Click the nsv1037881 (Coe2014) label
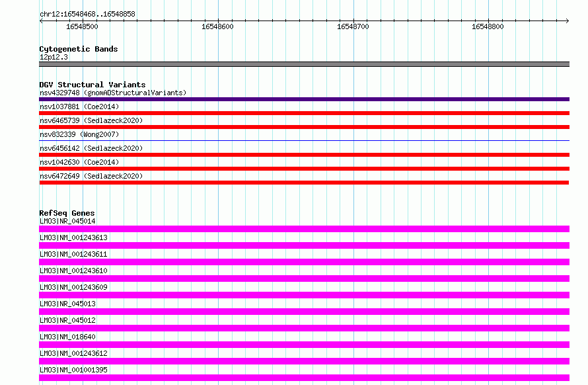This screenshot has height=385, width=588. point(79,107)
